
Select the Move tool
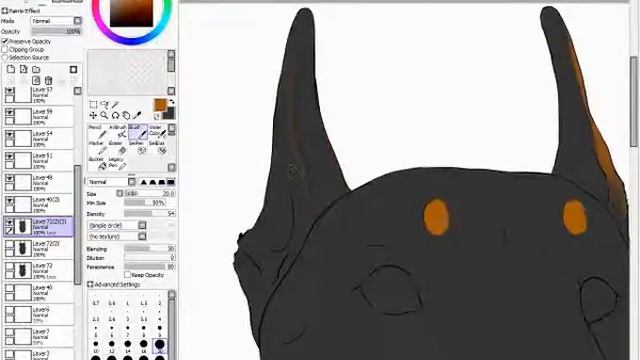[93, 116]
